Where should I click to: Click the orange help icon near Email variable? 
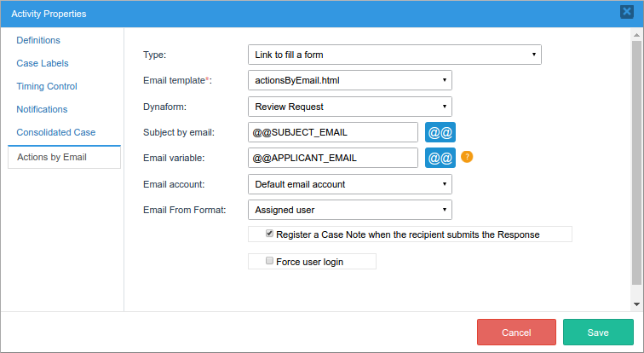pyautogui.click(x=467, y=157)
